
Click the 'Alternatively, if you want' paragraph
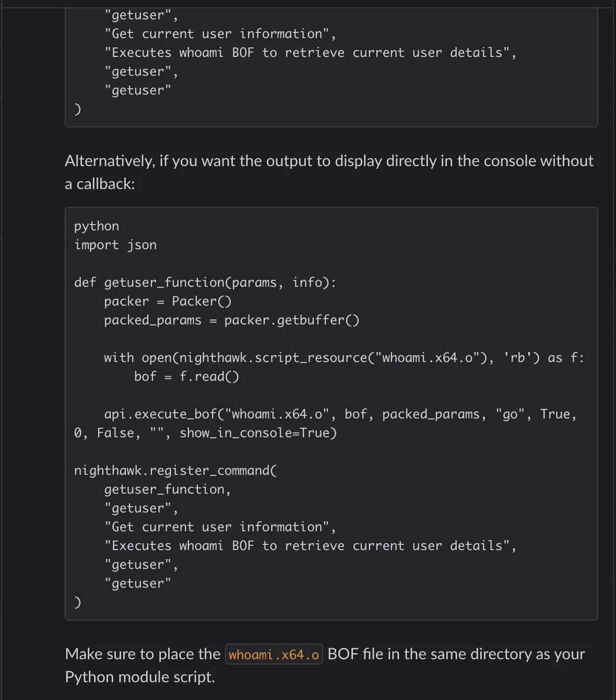click(x=329, y=161)
